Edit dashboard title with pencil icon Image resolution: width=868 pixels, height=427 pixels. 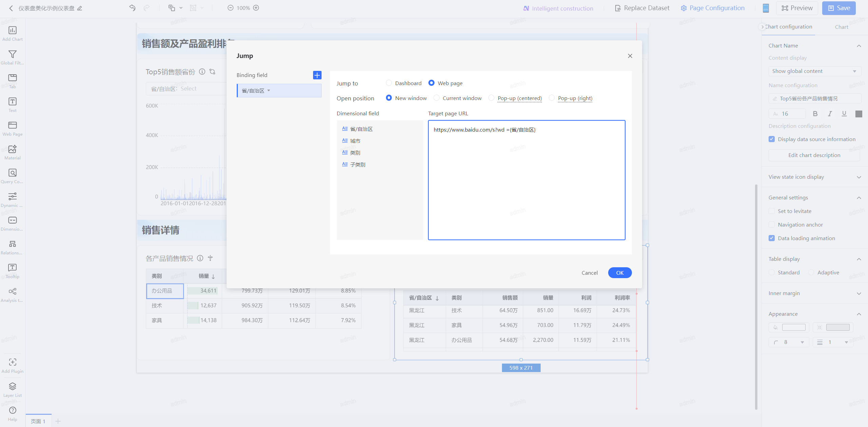click(80, 8)
